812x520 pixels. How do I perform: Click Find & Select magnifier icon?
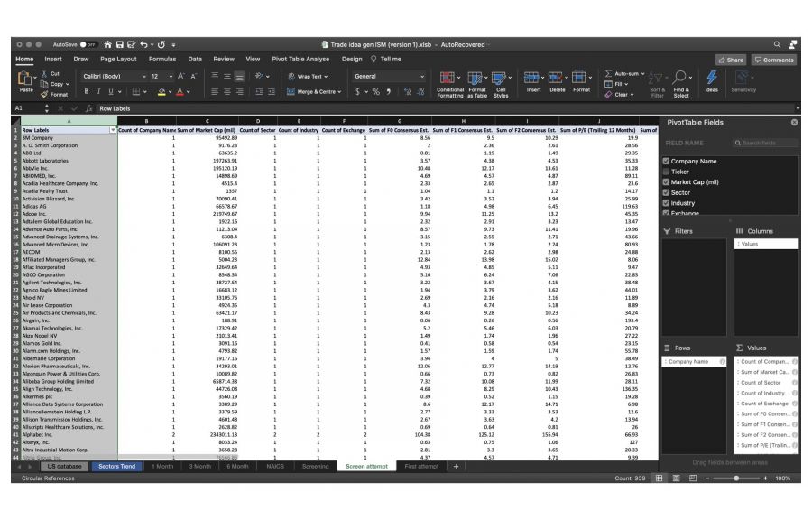point(680,78)
